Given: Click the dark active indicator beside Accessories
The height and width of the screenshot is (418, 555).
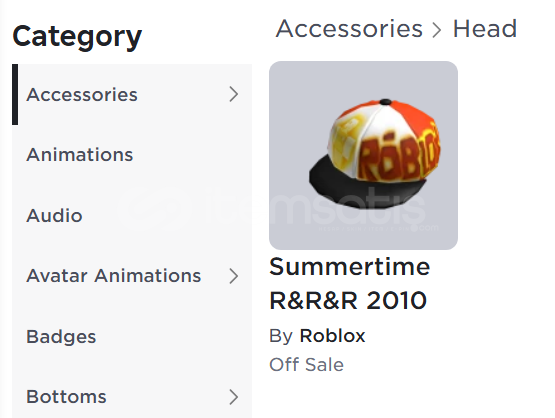Looking at the screenshot, I should [x=15, y=95].
